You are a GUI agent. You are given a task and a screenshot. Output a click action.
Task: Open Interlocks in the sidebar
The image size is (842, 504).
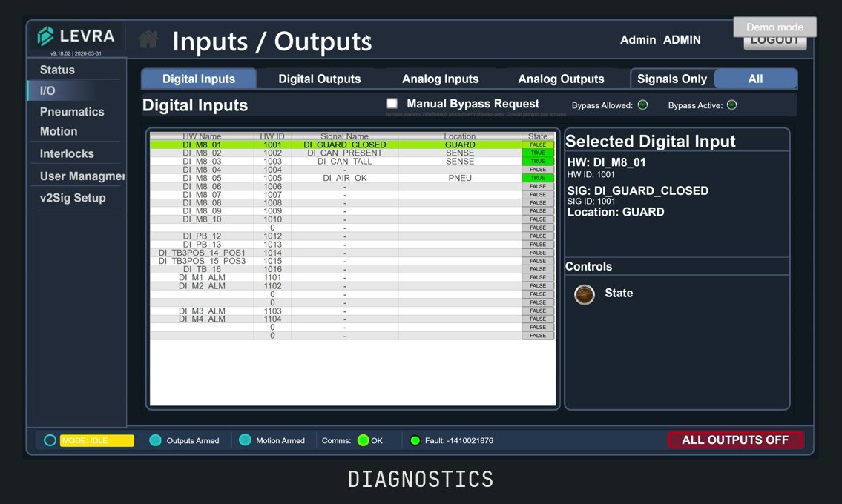point(67,153)
